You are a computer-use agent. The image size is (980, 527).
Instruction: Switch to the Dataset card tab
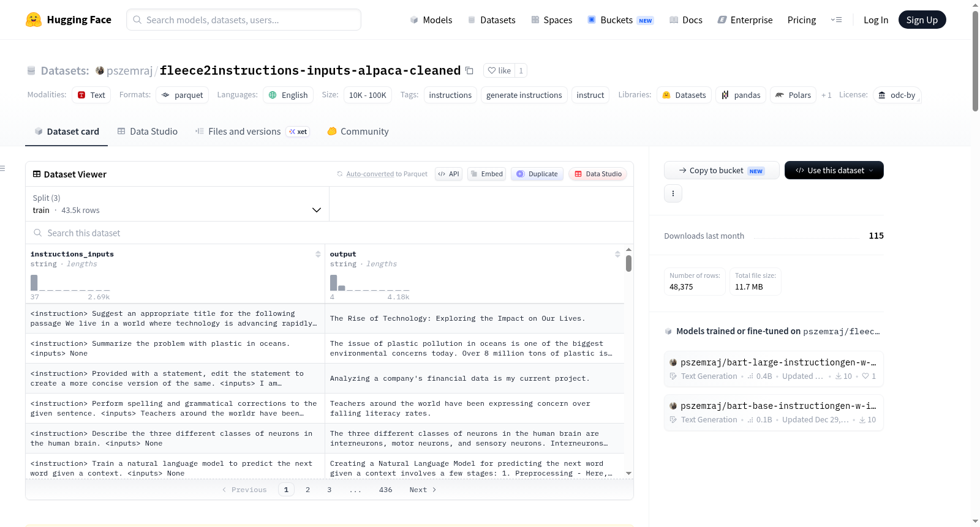pyautogui.click(x=67, y=131)
